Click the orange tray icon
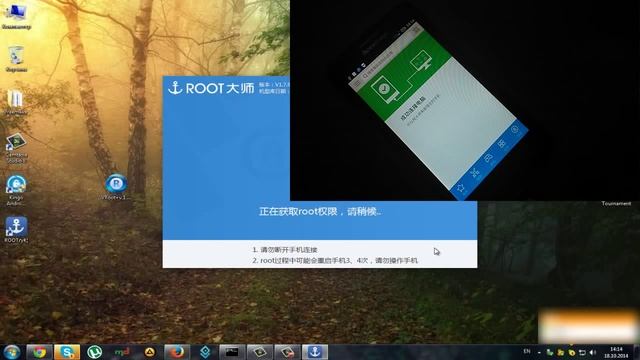The image size is (640, 360). [x=561, y=352]
